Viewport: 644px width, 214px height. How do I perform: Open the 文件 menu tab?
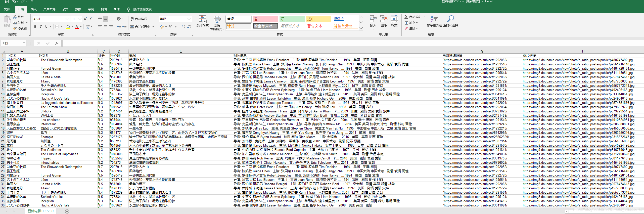tap(7, 9)
